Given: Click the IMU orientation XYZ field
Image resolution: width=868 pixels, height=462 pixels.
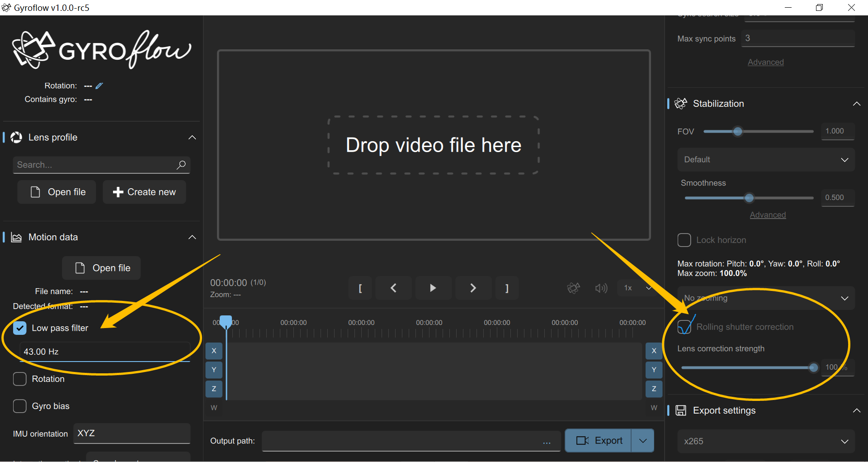Looking at the screenshot, I should coord(132,433).
